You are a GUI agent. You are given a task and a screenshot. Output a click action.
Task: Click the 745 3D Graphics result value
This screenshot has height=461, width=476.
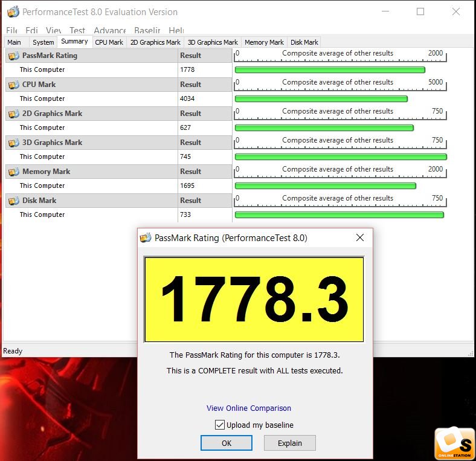point(185,156)
